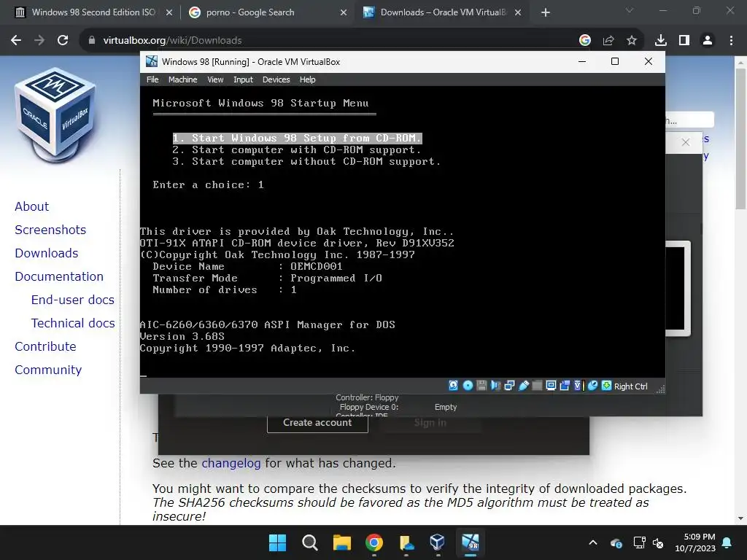Click the share page icon in address bar
The height and width of the screenshot is (560, 747).
[608, 41]
